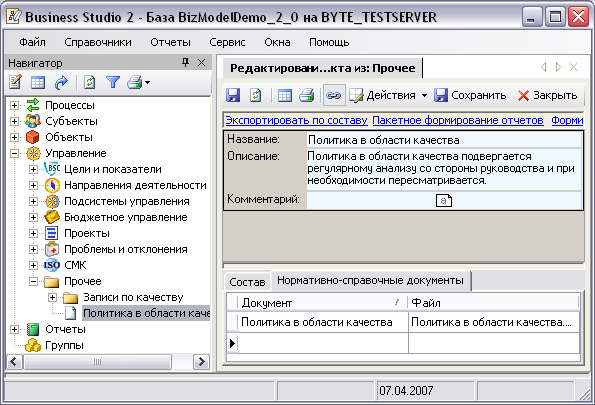Click Пакетное формирование отчетов link
Screen dimensions: 595x405
point(458,120)
